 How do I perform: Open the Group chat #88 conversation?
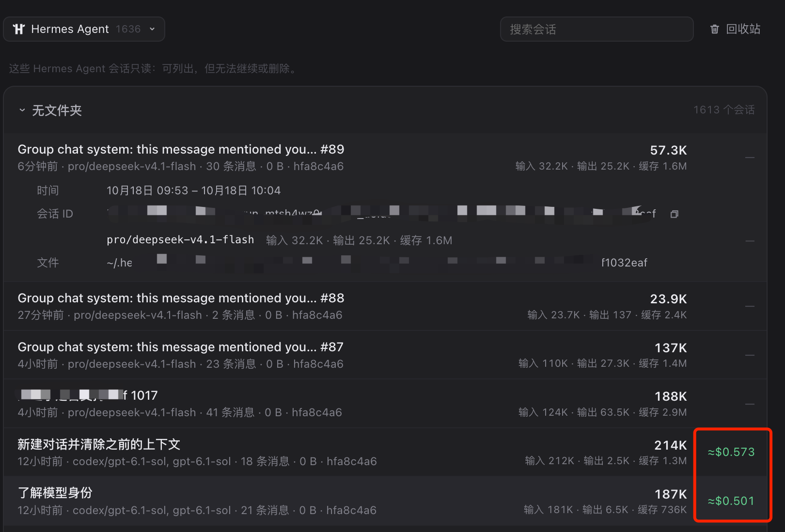385,306
